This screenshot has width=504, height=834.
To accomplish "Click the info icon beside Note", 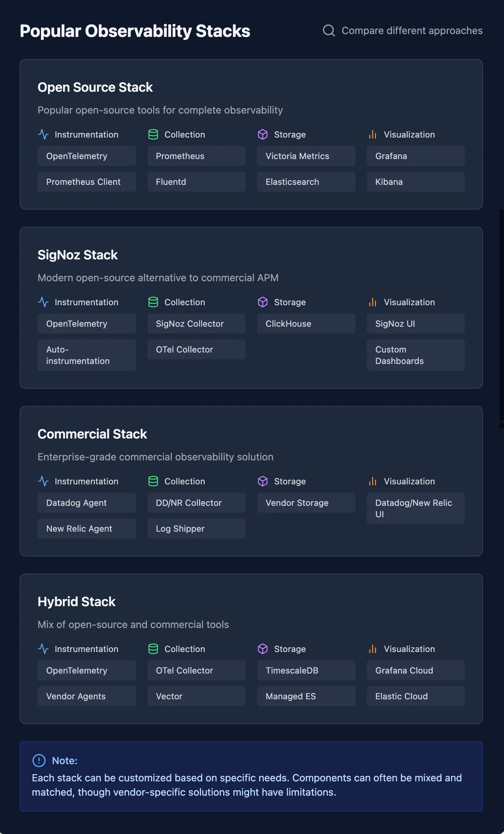I will point(39,761).
